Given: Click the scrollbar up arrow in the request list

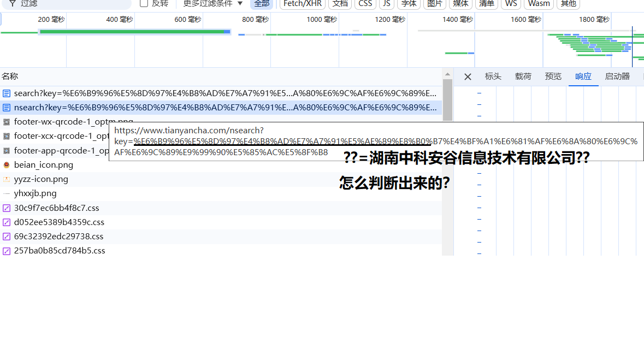Looking at the screenshot, I should tap(447, 74).
